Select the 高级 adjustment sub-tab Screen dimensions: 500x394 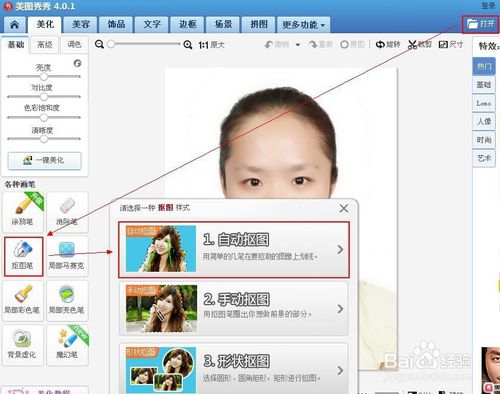pyautogui.click(x=45, y=45)
